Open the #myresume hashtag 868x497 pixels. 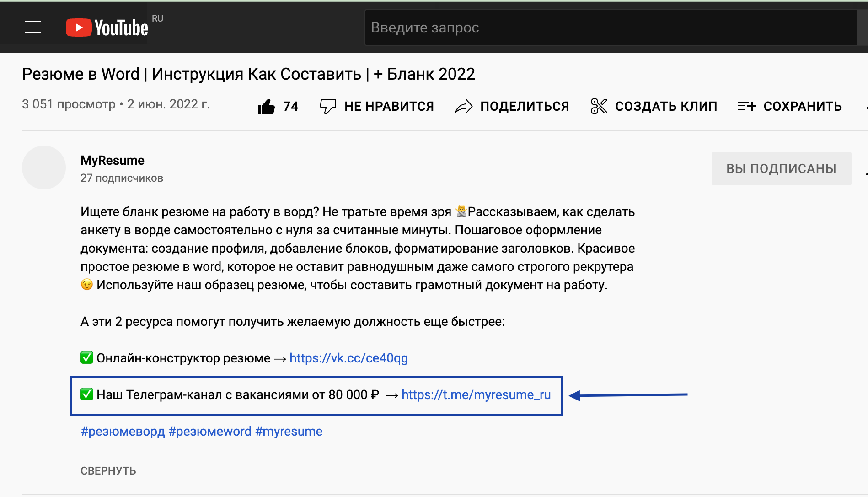tap(289, 431)
